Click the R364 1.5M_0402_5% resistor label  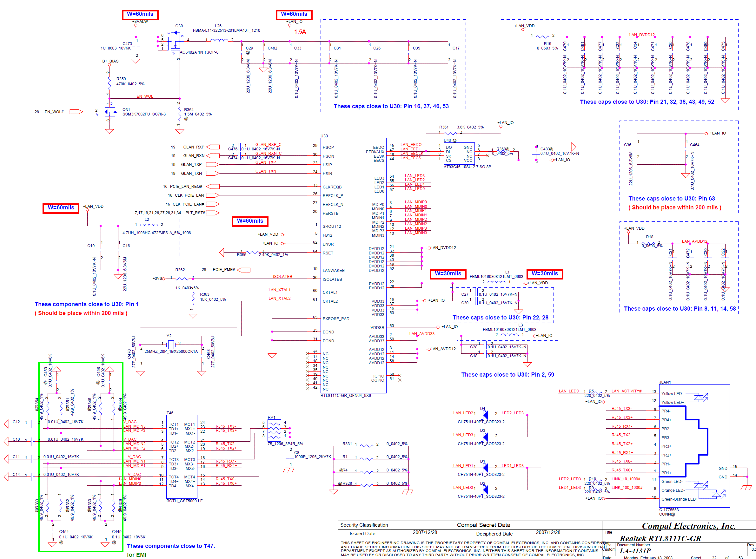pos(198,112)
